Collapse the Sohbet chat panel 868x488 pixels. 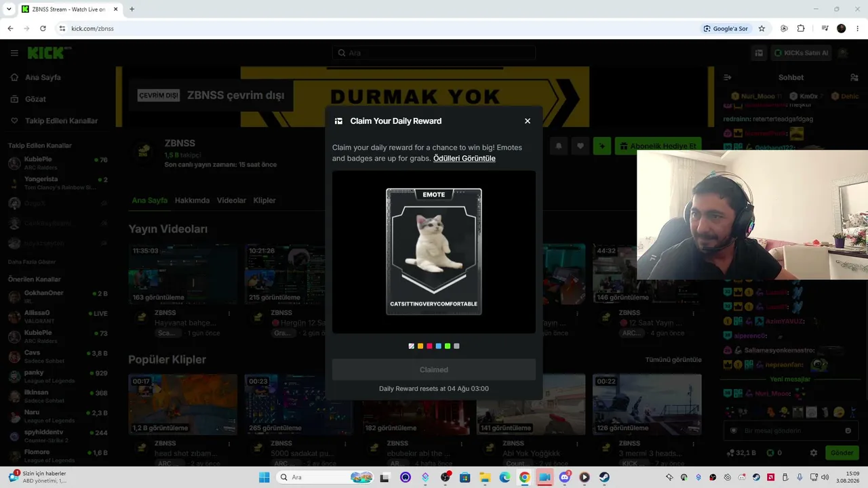pyautogui.click(x=727, y=77)
